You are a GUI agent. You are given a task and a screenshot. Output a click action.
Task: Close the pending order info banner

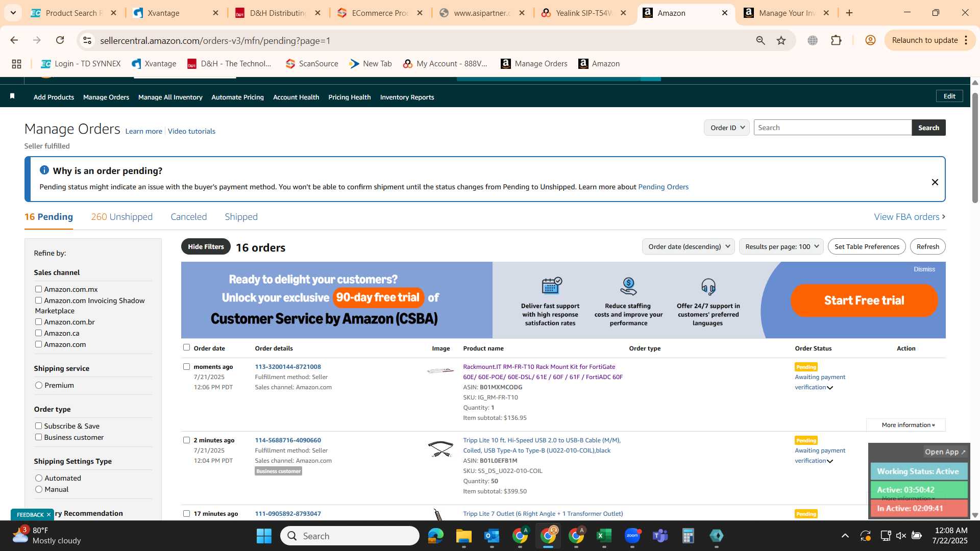pos(935,182)
